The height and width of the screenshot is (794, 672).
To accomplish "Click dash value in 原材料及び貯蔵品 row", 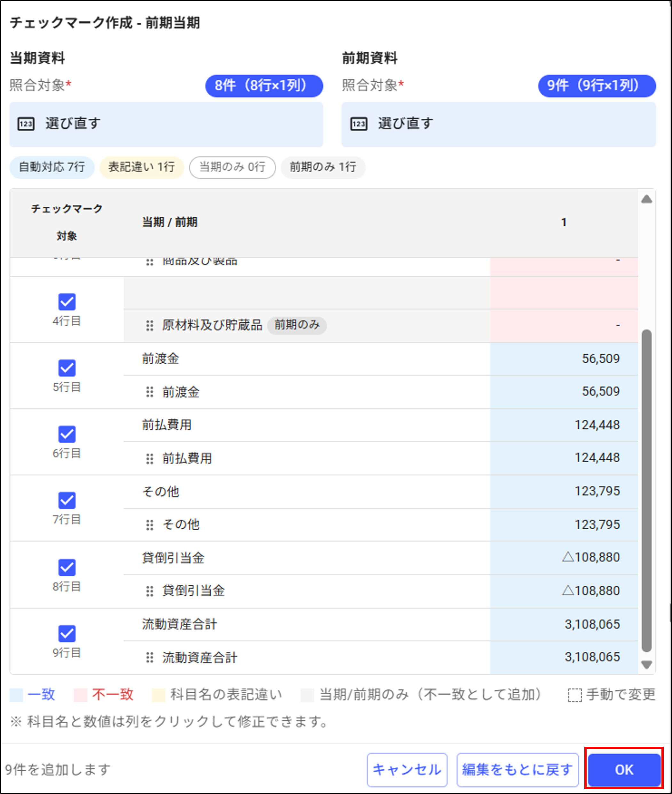I will point(564,326).
